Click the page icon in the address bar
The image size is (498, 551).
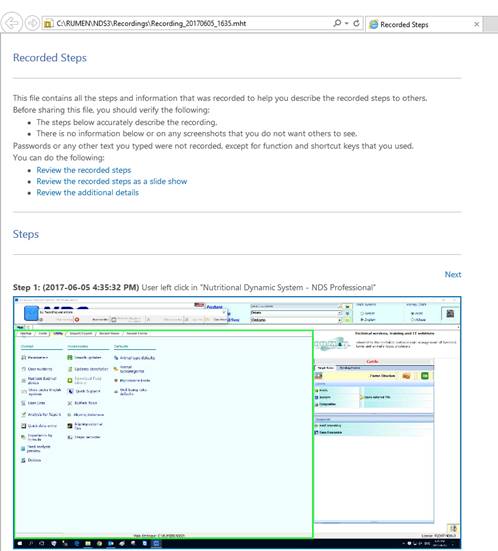pyautogui.click(x=48, y=24)
